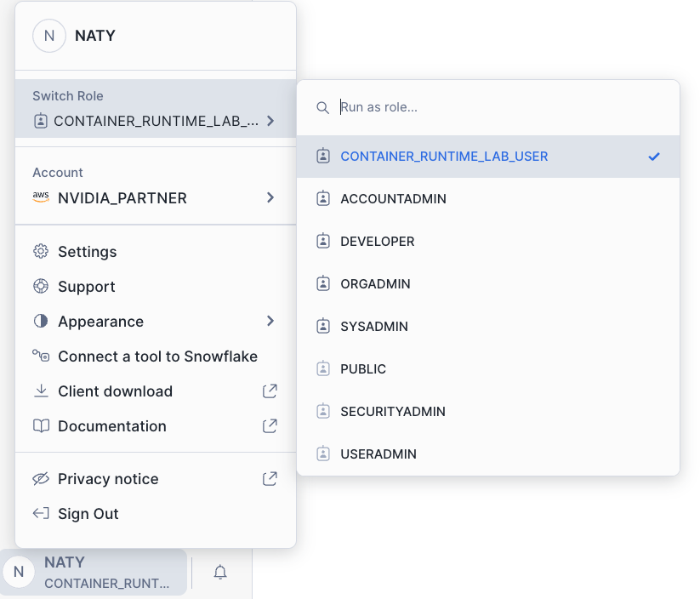Click the external link icon for Privacy notice
Viewport: 700px width, 599px height.
tap(270, 479)
